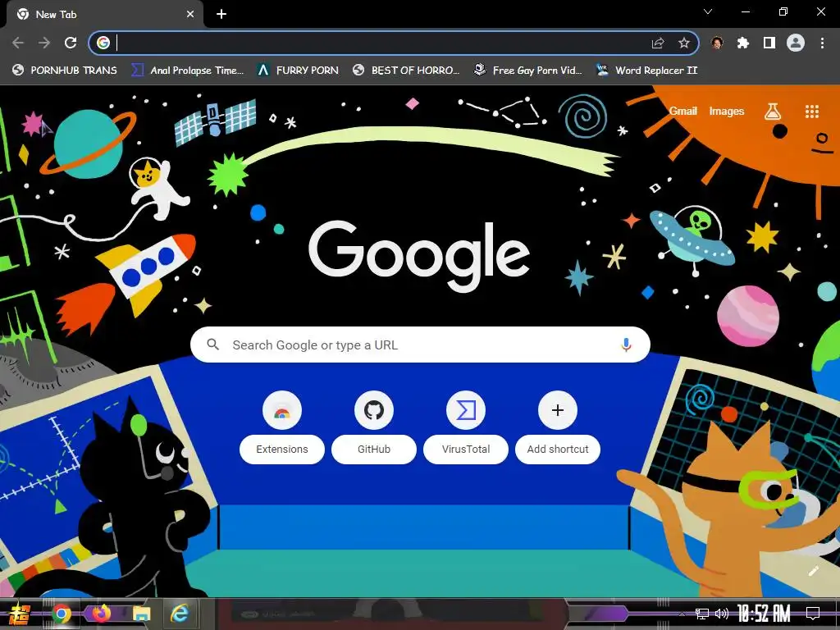
Task: Open the Gmail link
Action: [x=683, y=111]
